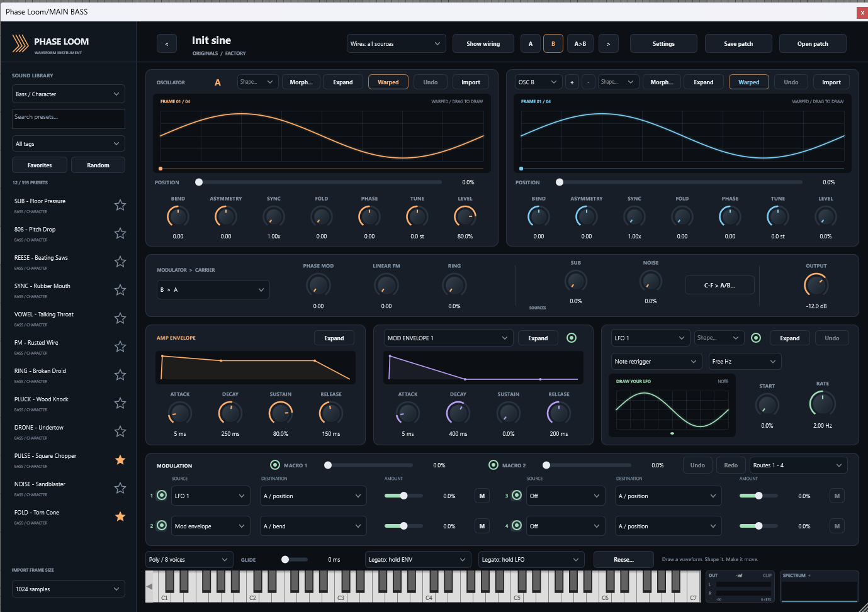
Task: Toggle modulation route 1 on/off
Action: pos(162,496)
